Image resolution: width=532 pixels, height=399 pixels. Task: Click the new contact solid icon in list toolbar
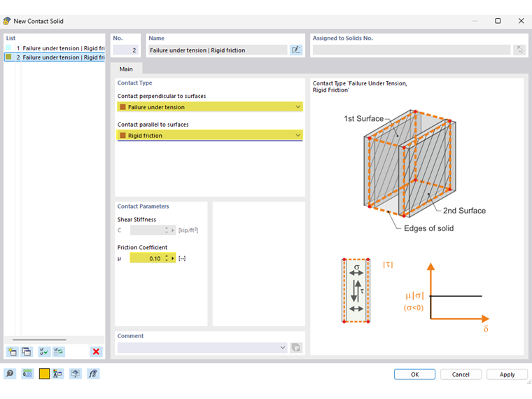coord(12,351)
